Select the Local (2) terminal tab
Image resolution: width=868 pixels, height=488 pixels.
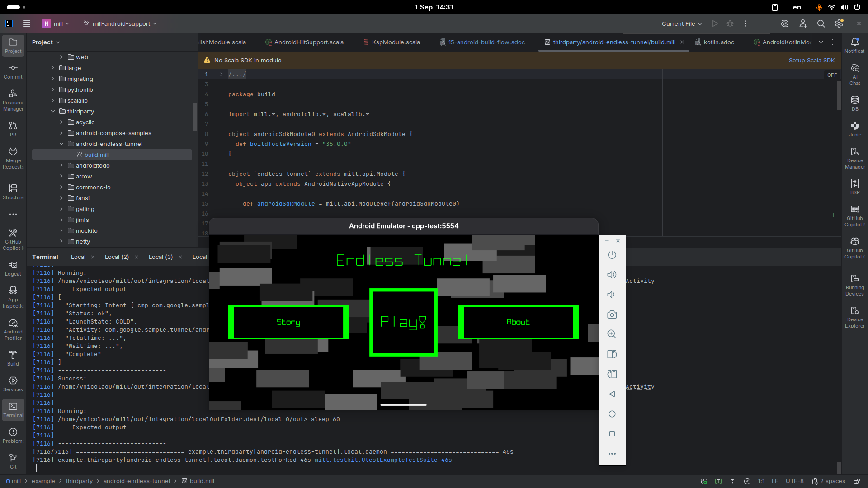pos(117,257)
